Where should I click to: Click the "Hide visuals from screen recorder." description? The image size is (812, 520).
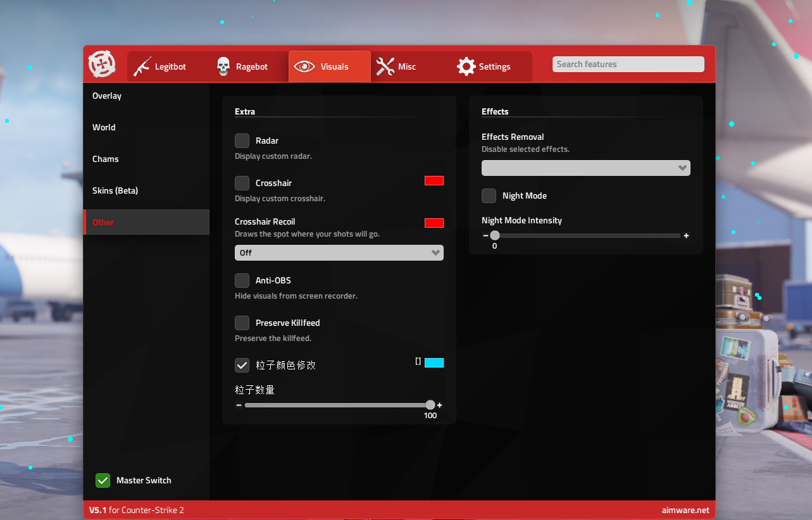pyautogui.click(x=296, y=296)
